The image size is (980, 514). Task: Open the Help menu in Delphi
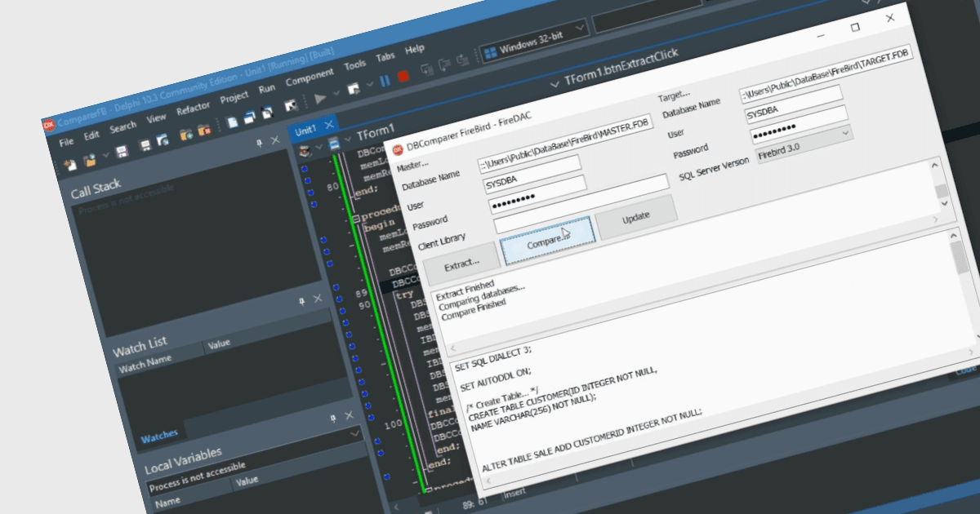click(x=415, y=49)
